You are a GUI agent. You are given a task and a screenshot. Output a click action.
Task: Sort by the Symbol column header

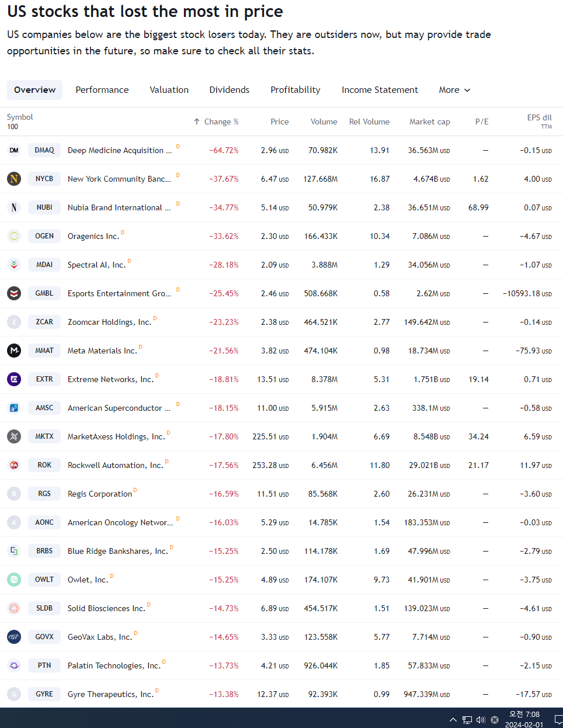20,121
